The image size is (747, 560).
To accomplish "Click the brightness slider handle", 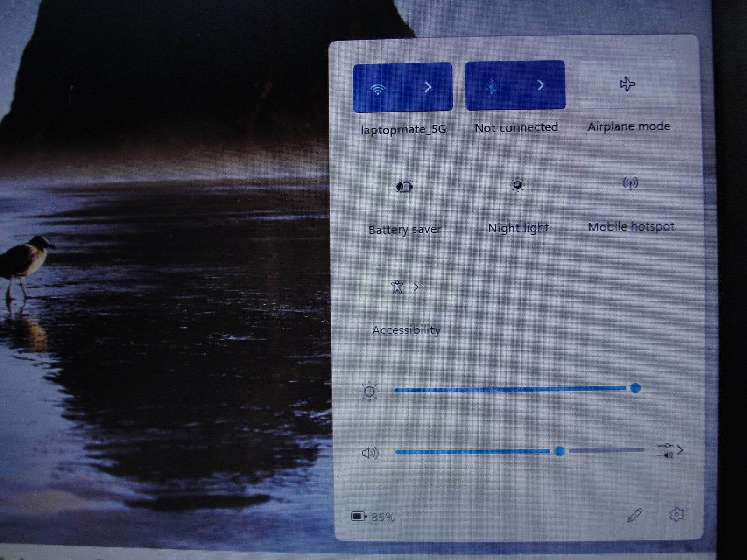I will coord(635,388).
